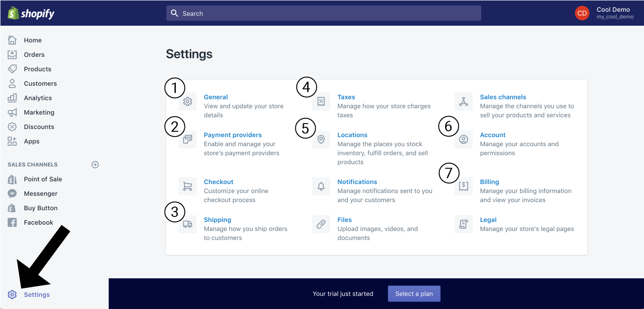Image resolution: width=644 pixels, height=309 pixels.
Task: Click the Locations pin icon
Action: (321, 139)
